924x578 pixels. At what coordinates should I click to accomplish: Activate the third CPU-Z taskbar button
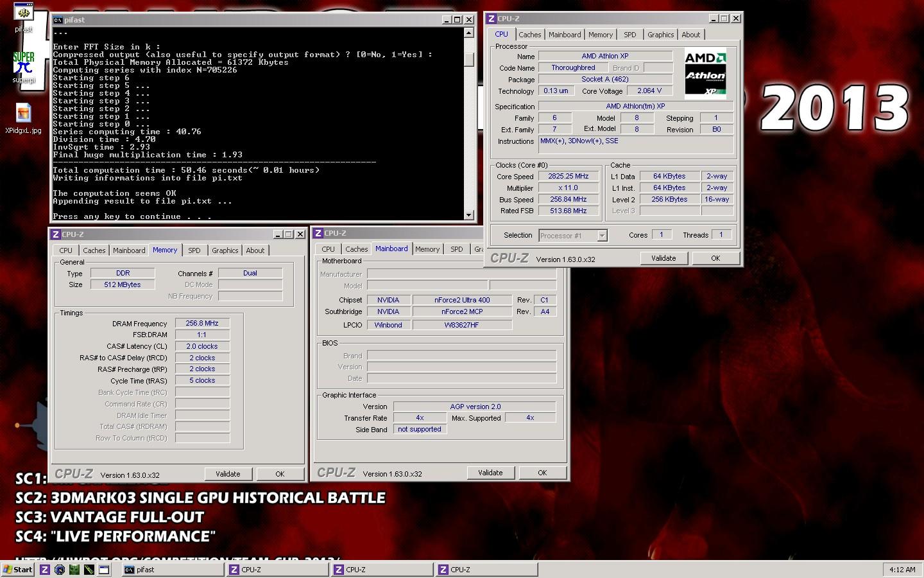pos(486,570)
